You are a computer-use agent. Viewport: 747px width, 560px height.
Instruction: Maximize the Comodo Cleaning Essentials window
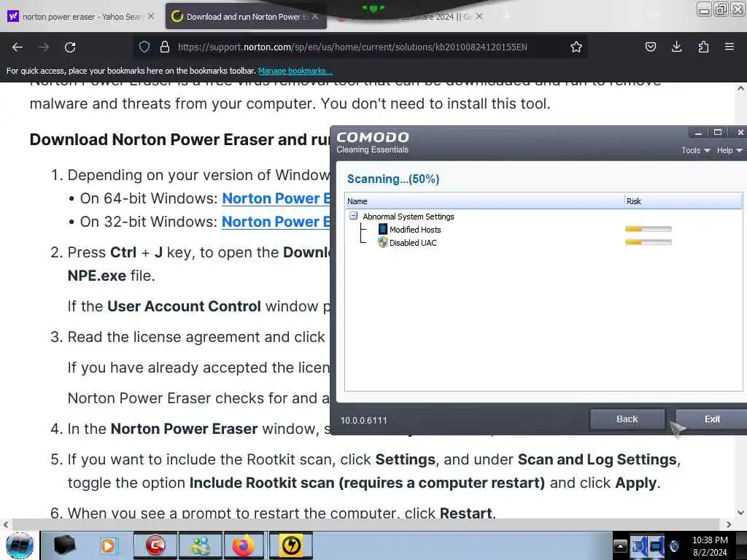pos(718,133)
